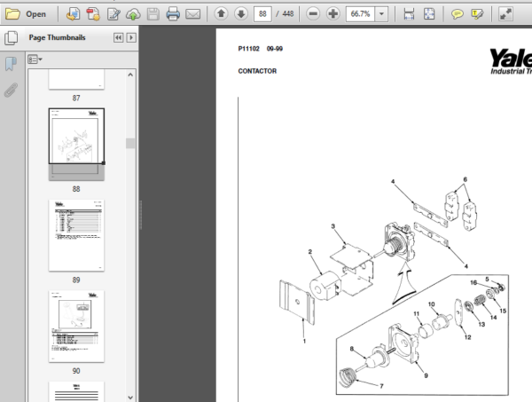Click the export PDF icon
Screen dimensions: 532x402
[x=93, y=14]
